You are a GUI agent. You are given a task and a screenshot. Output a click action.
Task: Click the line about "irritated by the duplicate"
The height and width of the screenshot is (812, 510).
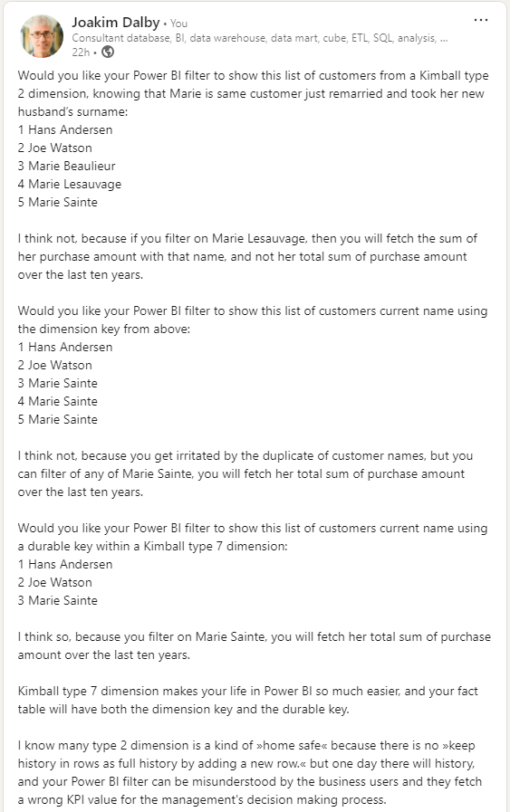click(x=245, y=455)
